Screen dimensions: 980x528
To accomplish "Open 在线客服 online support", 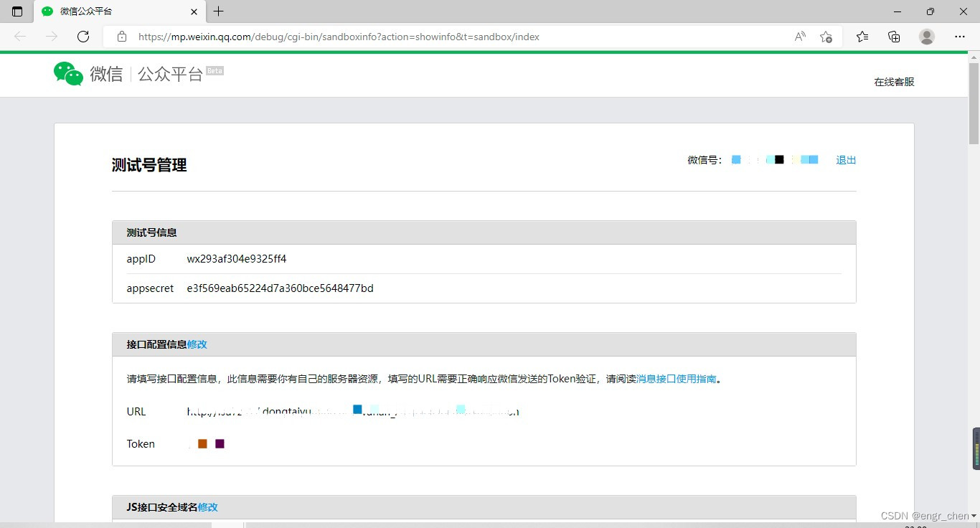I will [894, 82].
